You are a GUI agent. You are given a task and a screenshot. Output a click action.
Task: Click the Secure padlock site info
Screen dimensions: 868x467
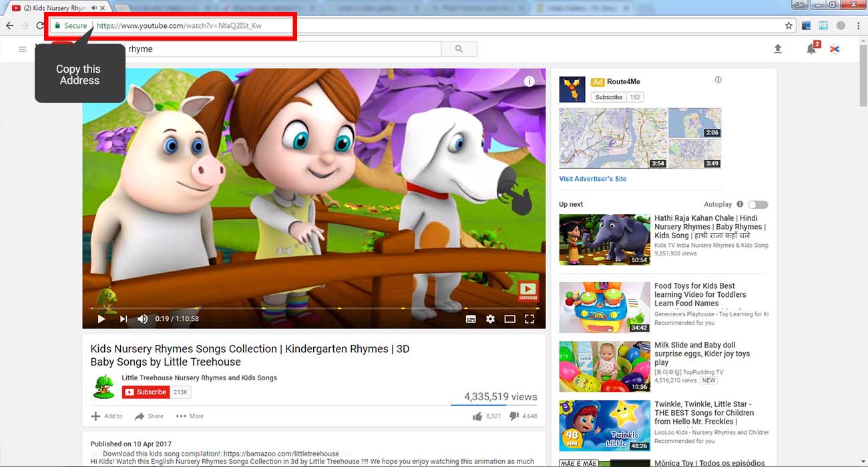tap(70, 25)
